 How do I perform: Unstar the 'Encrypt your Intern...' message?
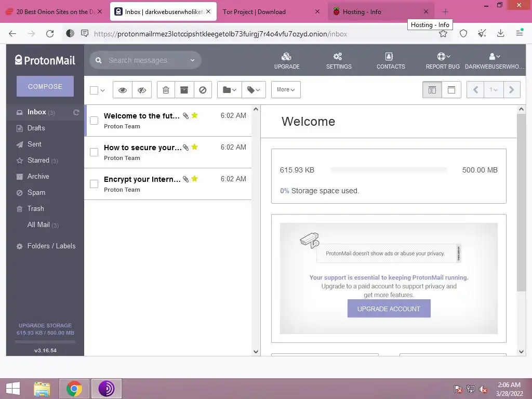click(x=194, y=179)
